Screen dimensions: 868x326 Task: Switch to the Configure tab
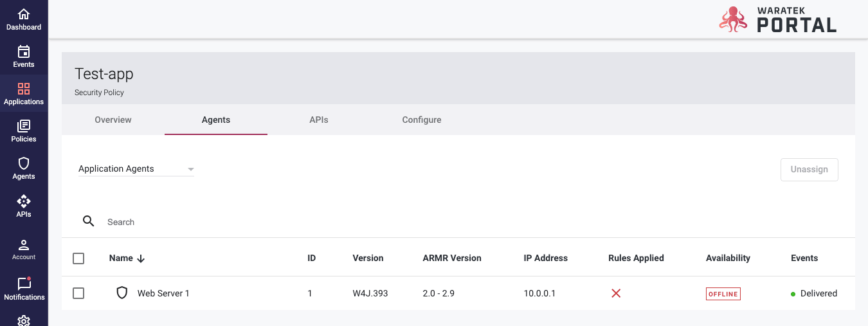(x=422, y=120)
